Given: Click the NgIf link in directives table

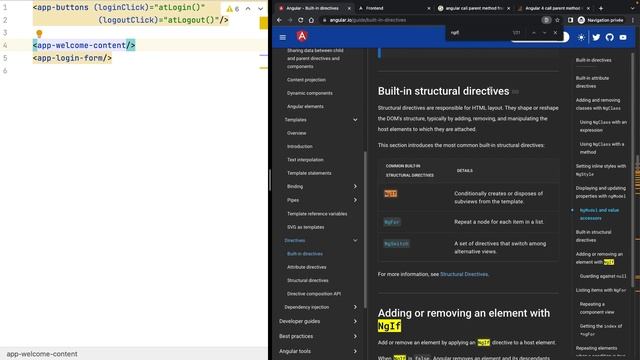Looking at the screenshot, I should [x=391, y=194].
